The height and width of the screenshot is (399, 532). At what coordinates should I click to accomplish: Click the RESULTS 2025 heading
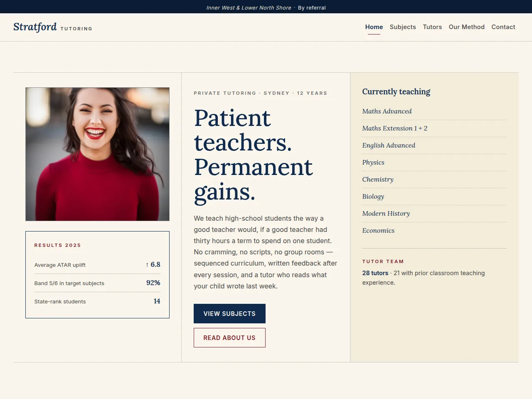[x=57, y=245]
